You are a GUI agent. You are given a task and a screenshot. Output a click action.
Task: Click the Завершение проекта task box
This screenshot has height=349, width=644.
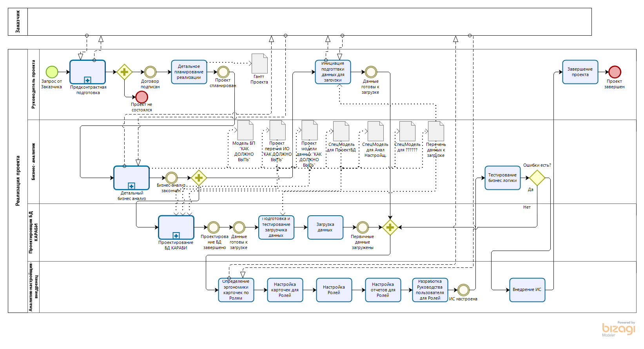tap(580, 72)
